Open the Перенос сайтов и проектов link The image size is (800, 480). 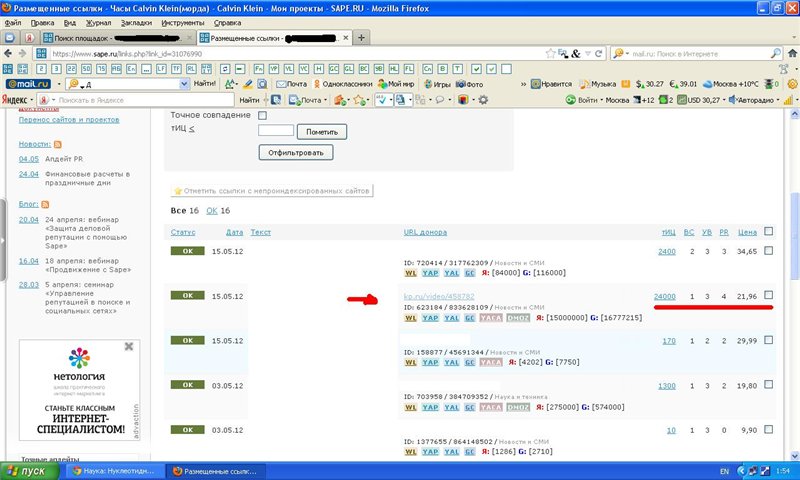tap(69, 120)
